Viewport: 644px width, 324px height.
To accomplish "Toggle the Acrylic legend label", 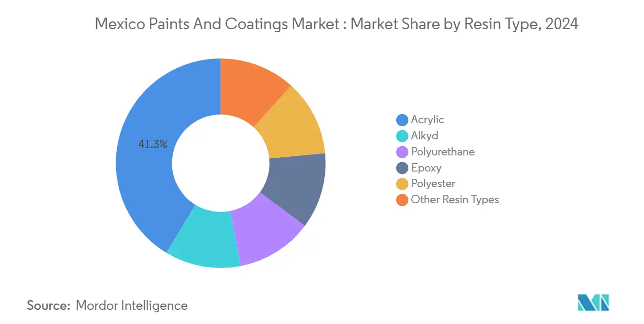I will point(427,119).
